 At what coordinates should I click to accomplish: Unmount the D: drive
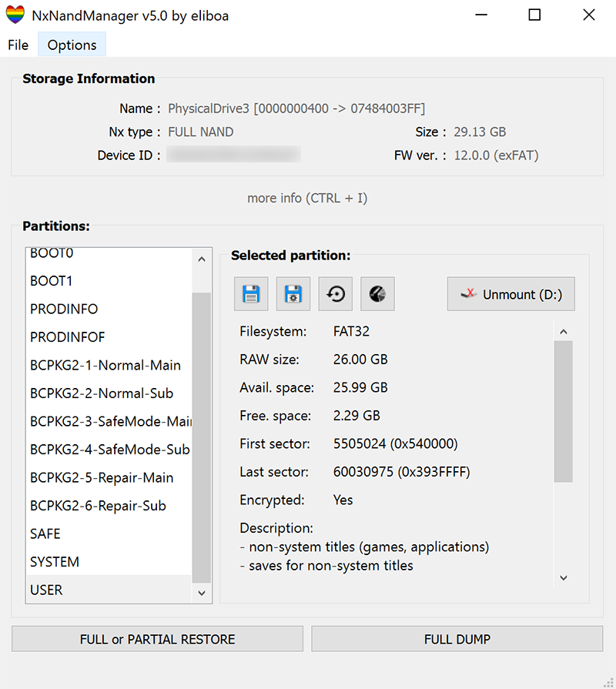click(511, 294)
